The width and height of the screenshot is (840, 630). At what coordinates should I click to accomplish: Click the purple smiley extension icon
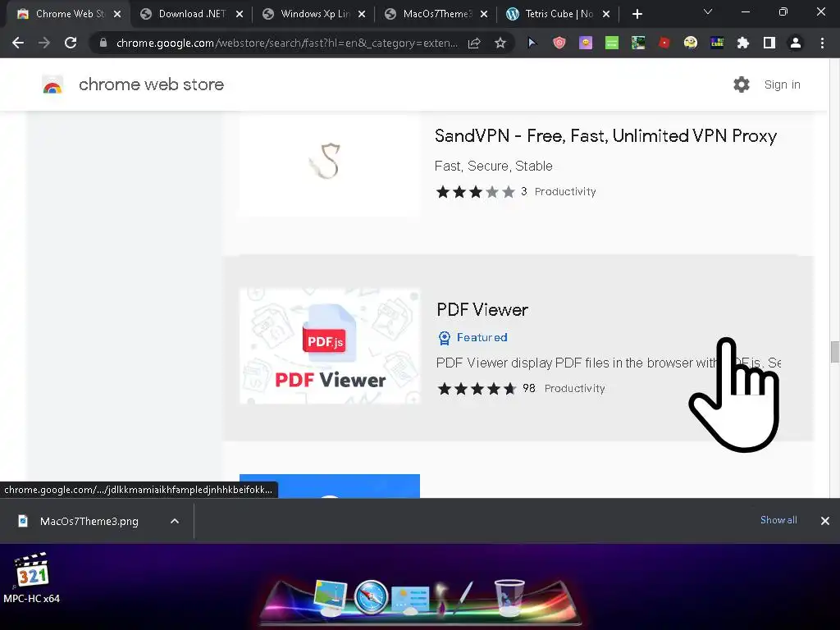(586, 43)
